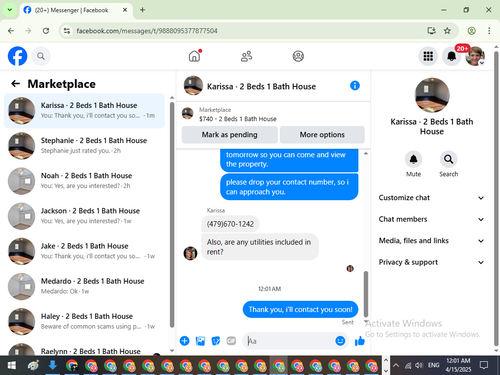
Task: Open Windows action center notification icon
Action: click(x=484, y=365)
